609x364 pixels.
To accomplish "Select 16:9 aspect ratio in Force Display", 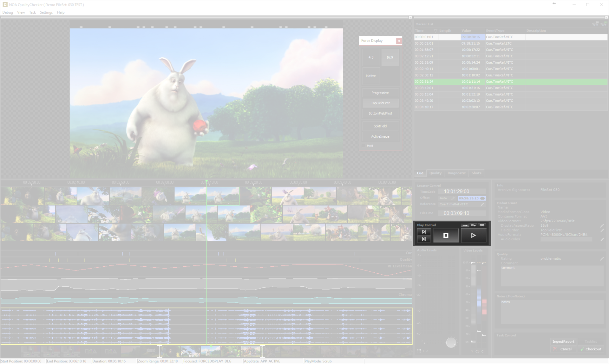I will pos(390,57).
